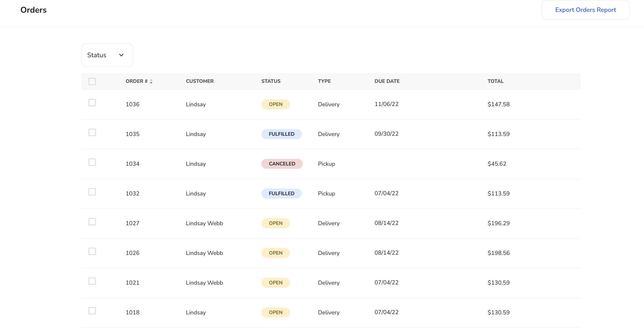This screenshot has height=332, width=644.
Task: Click the CANCELED status badge
Action: click(282, 164)
